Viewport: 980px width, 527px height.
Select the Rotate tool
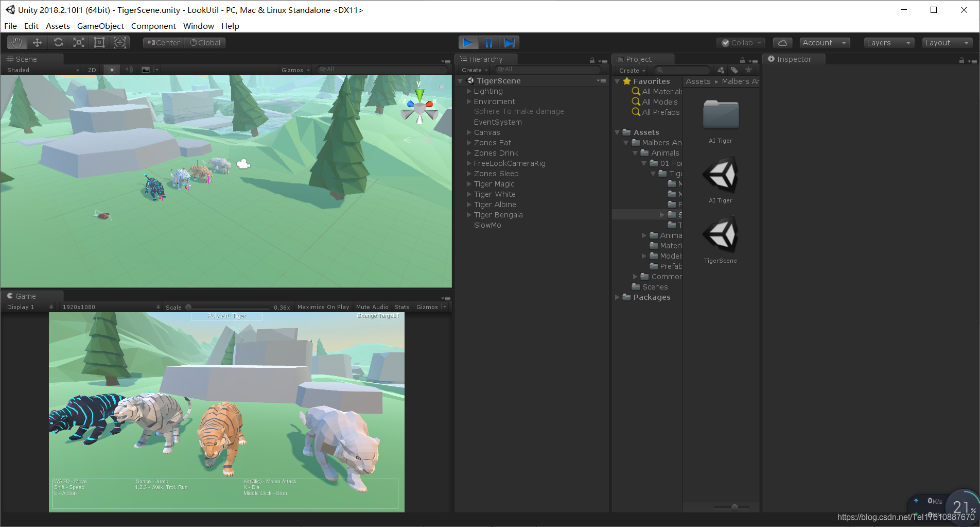[x=58, y=43]
